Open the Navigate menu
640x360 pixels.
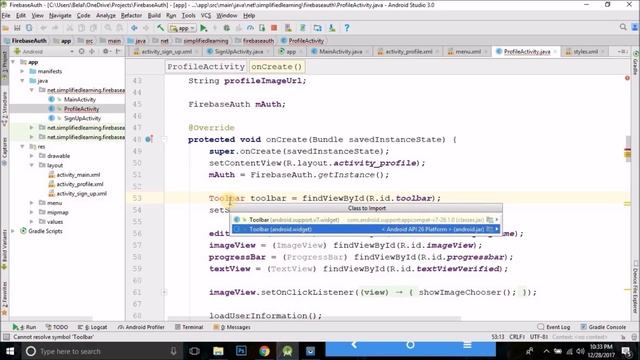point(60,16)
